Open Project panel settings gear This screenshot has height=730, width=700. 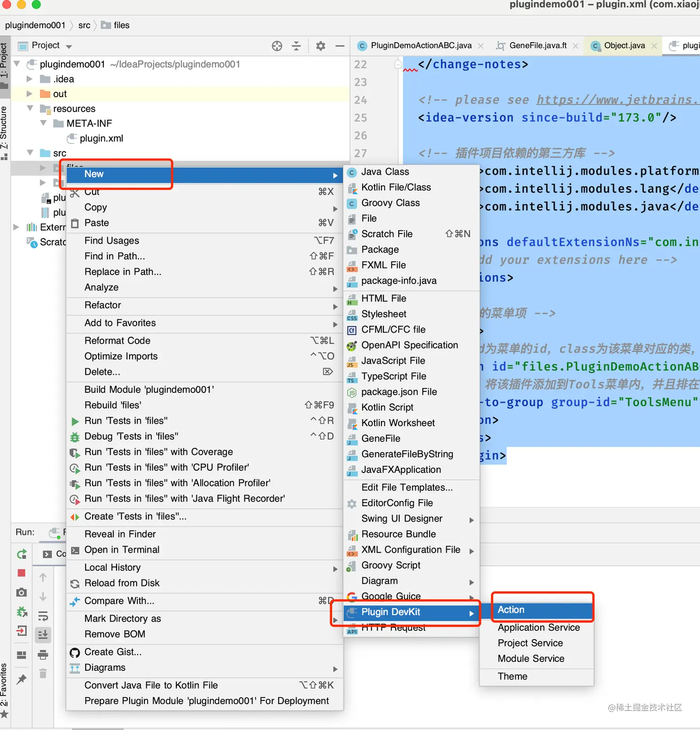320,46
